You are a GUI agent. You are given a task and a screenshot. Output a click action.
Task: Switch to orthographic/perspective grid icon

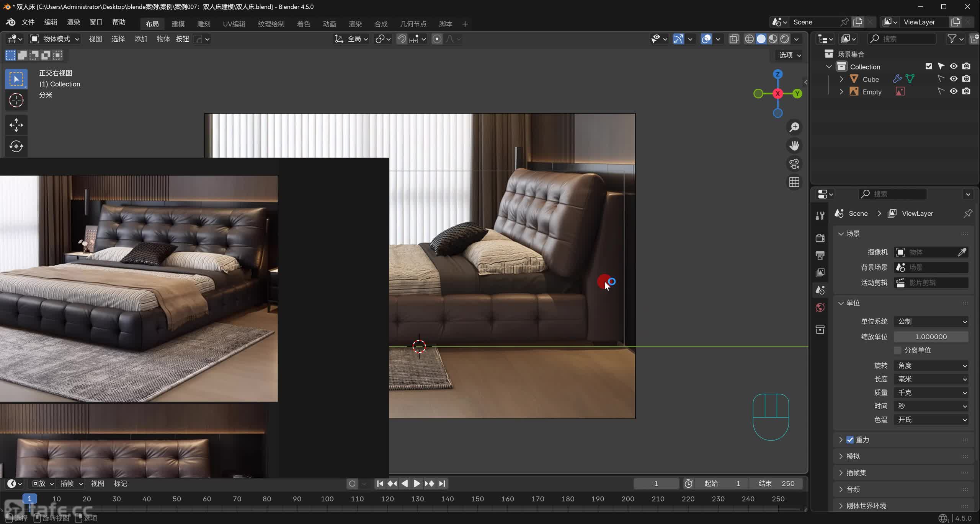pos(794,182)
